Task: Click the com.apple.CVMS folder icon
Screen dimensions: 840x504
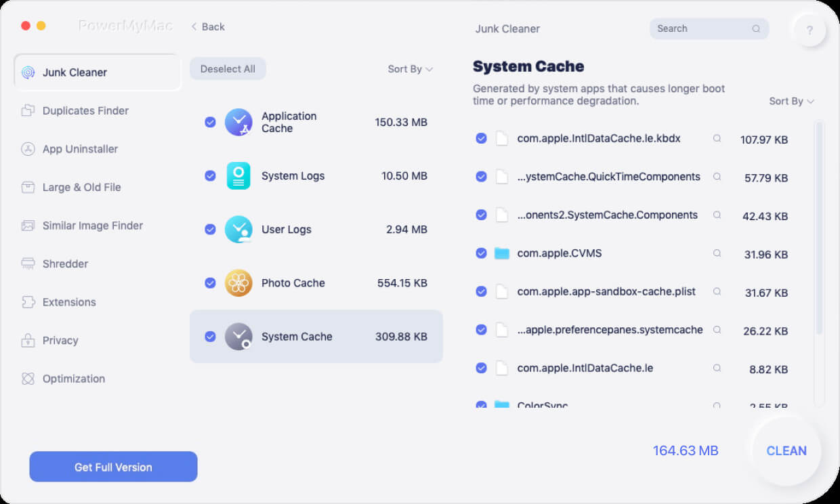Action: click(x=501, y=253)
